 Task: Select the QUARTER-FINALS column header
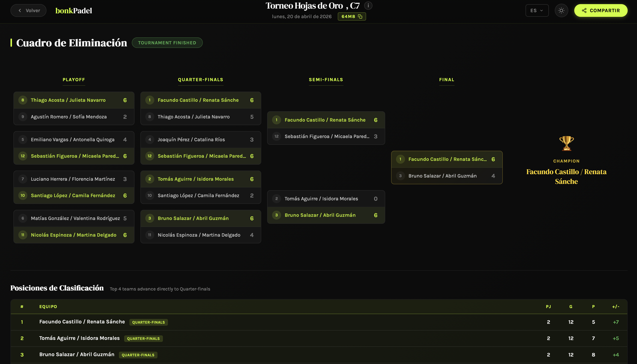click(x=201, y=79)
